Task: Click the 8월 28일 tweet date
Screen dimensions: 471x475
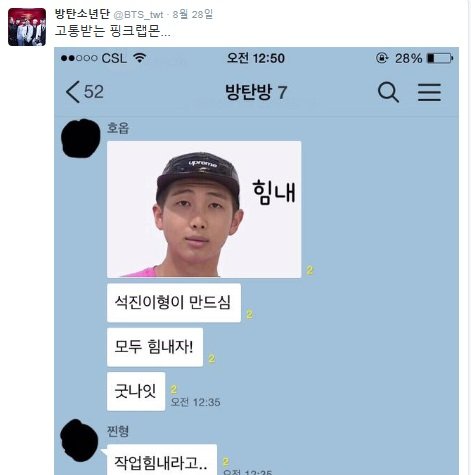Action: [x=193, y=14]
